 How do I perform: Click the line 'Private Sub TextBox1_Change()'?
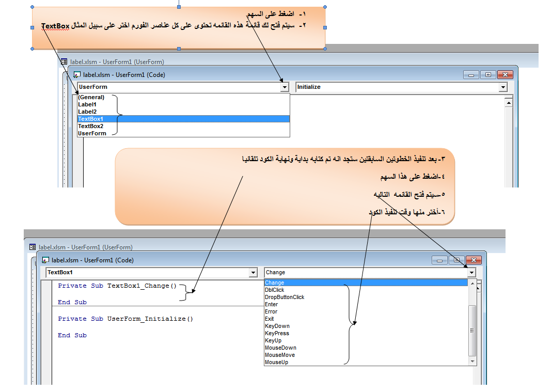(x=117, y=286)
